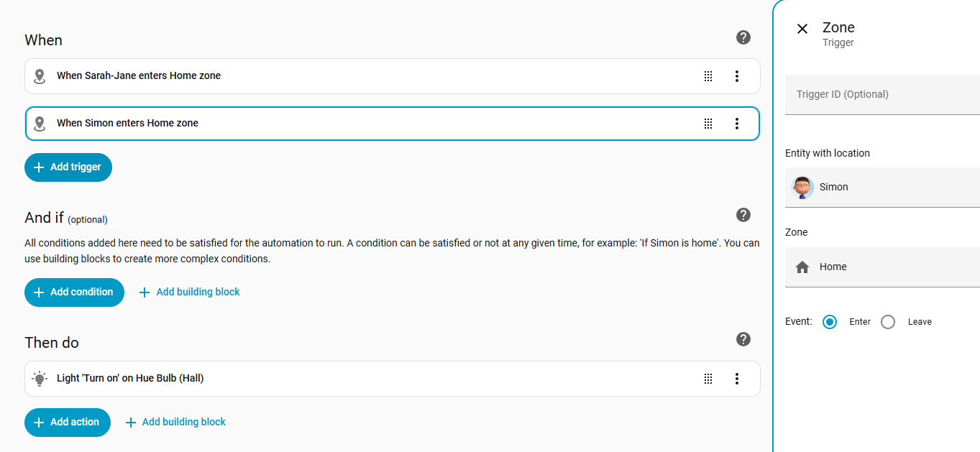Click drag handle on Hue Bulb action
Image resolution: width=980 pixels, height=452 pixels.
(x=708, y=379)
